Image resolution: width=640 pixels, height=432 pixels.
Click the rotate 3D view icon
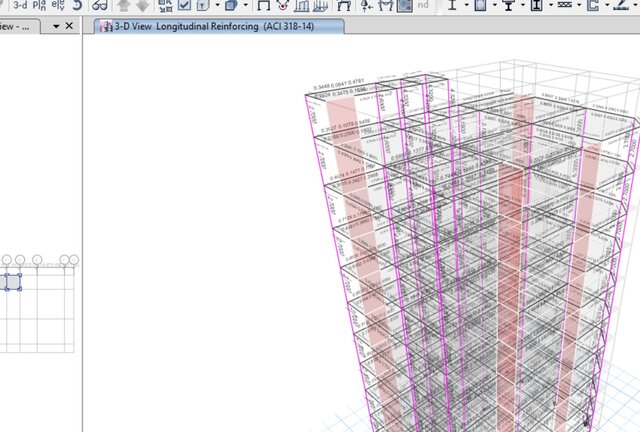click(78, 5)
